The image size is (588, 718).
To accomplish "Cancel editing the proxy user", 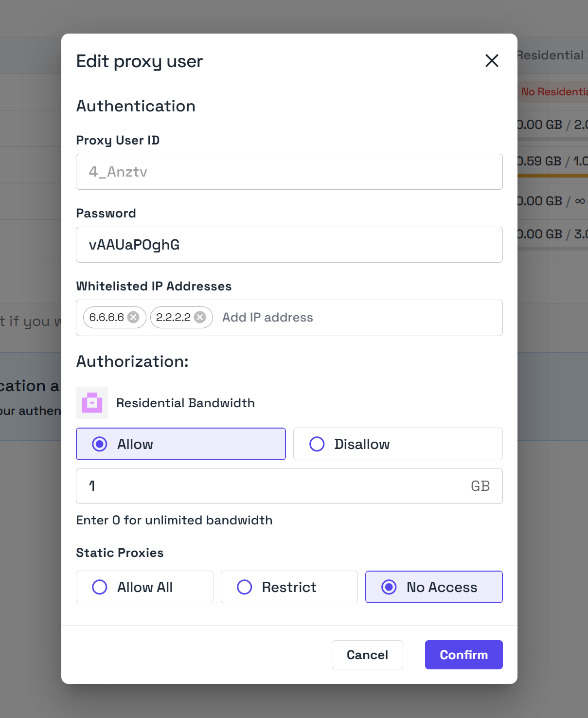I will pos(367,655).
